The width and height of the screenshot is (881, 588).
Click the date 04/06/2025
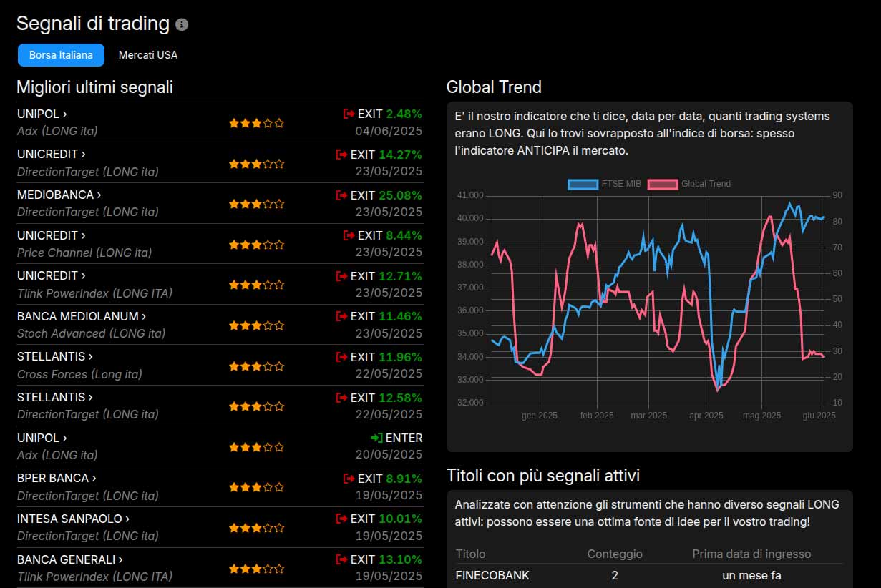pos(389,131)
